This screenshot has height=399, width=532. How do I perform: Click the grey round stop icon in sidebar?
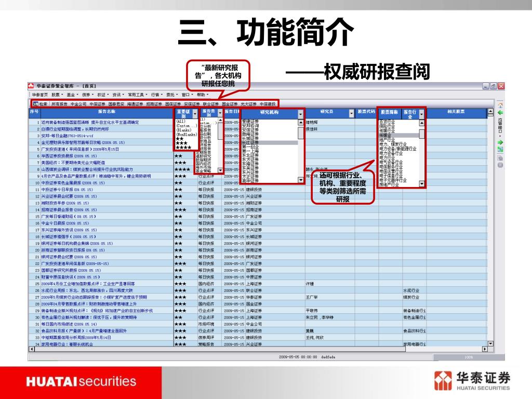(500, 165)
